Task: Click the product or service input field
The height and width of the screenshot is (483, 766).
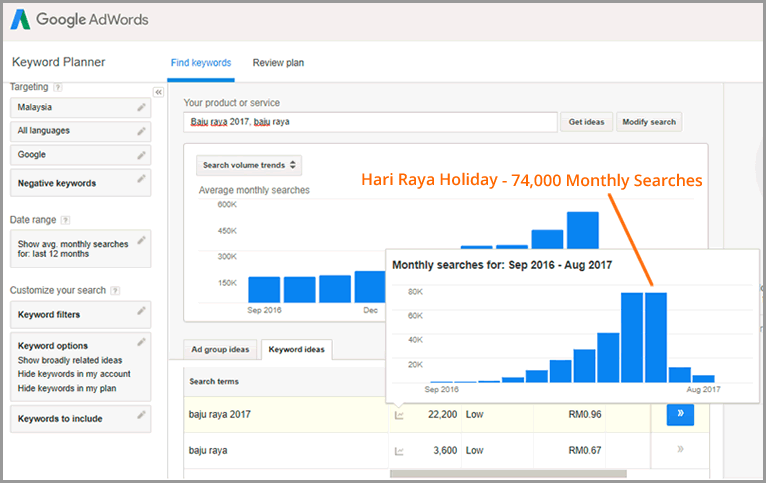Action: pyautogui.click(x=370, y=122)
